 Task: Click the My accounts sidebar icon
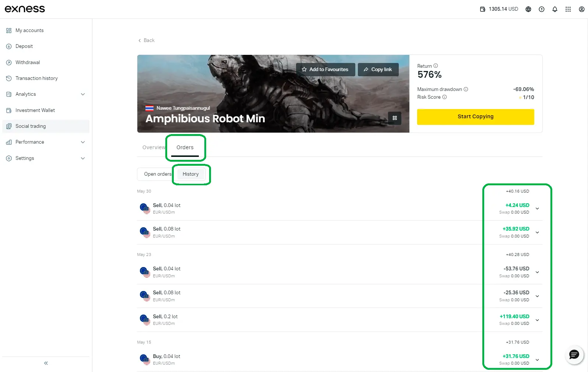[x=9, y=31]
